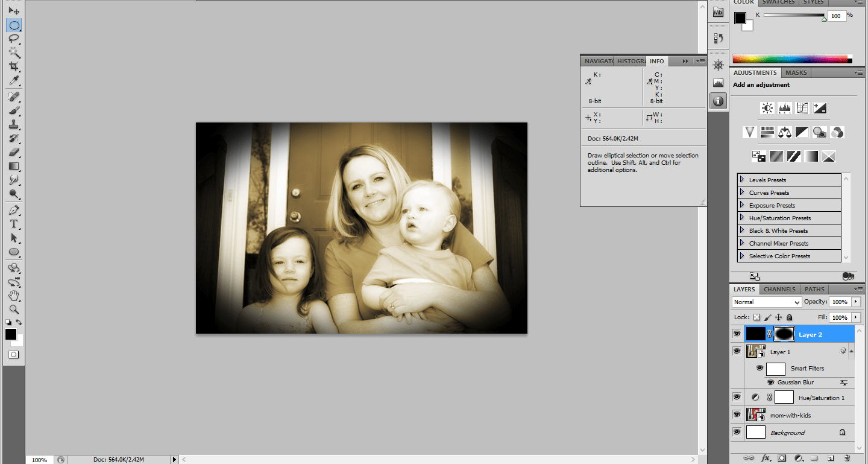Select the Eyedropper tool
The width and height of the screenshot is (868, 464).
(x=14, y=80)
